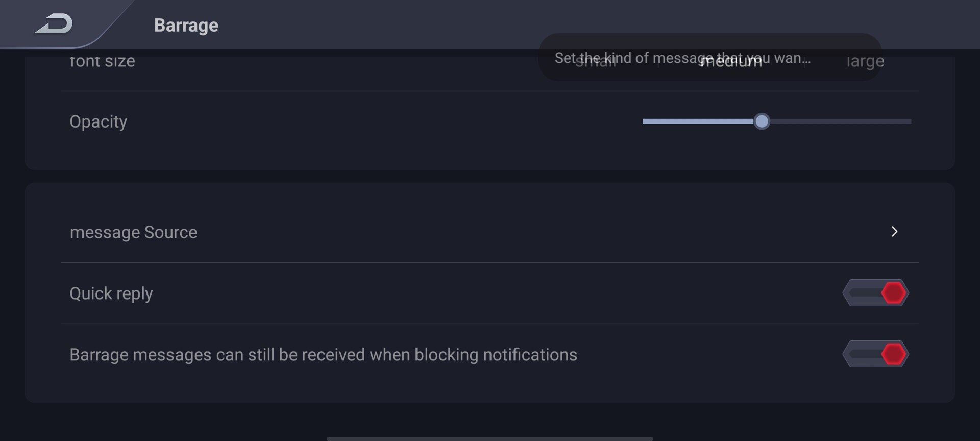Set Opacity to minimum at slider start
This screenshot has width=980, height=441.
(x=645, y=121)
